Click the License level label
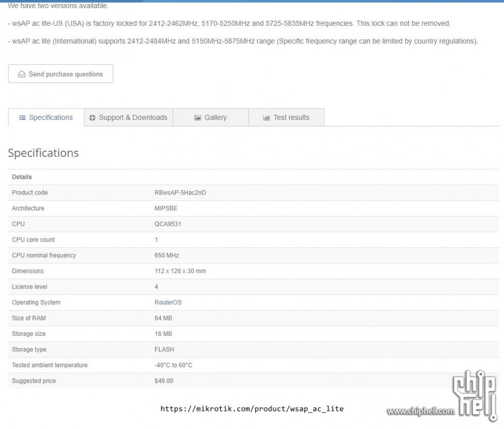The height and width of the screenshot is (429, 504). pyautogui.click(x=29, y=287)
